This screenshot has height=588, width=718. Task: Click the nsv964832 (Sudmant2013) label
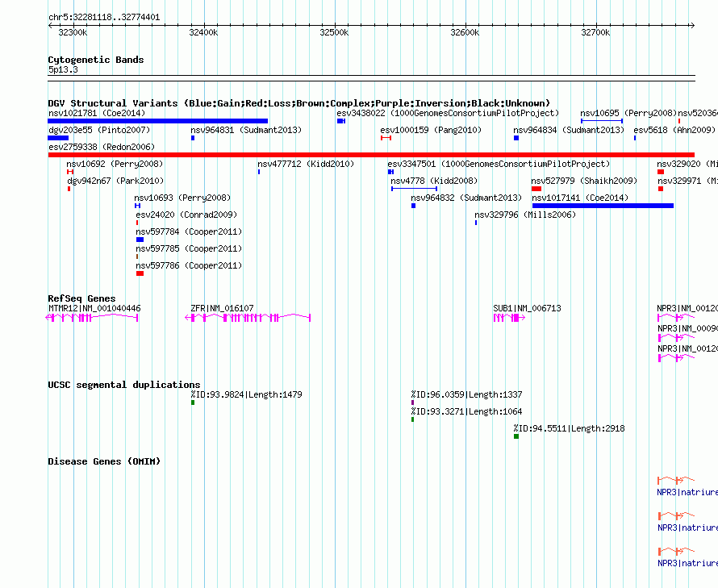466,198
